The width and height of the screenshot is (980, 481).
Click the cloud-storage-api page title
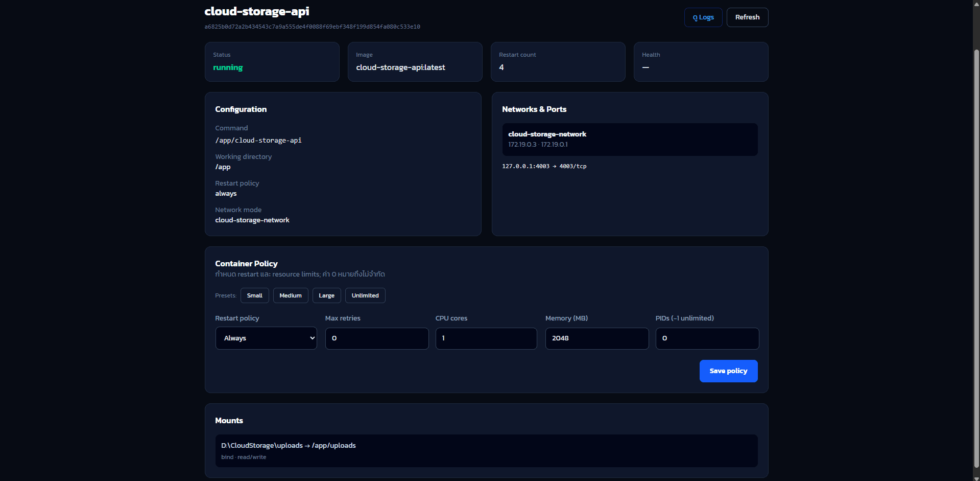(x=257, y=11)
